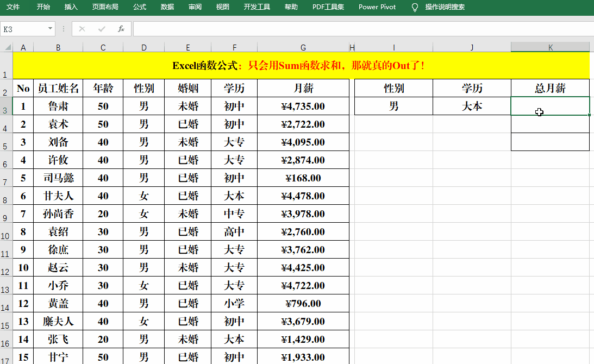Open the Power Pivot ribbon tab

point(377,7)
